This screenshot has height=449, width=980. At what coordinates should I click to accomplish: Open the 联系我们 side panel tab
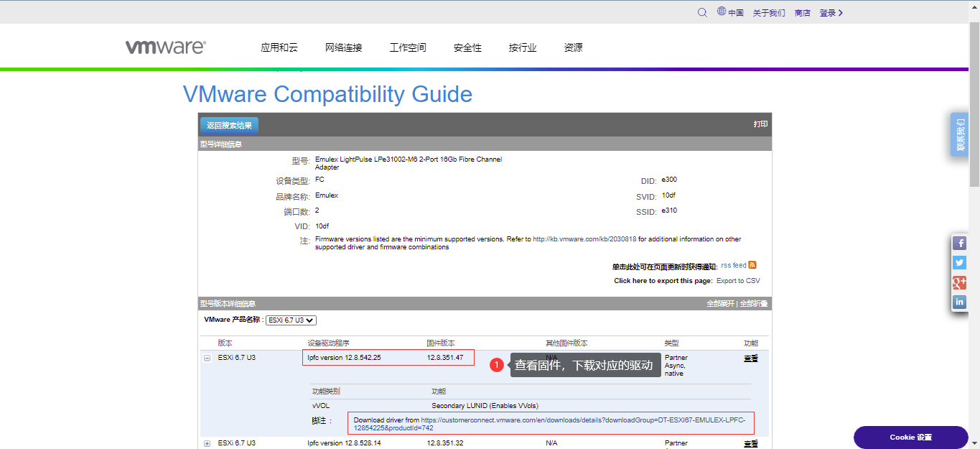pyautogui.click(x=959, y=136)
